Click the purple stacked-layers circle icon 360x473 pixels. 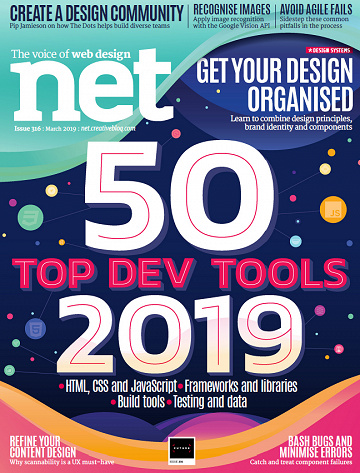pyautogui.click(x=320, y=310)
